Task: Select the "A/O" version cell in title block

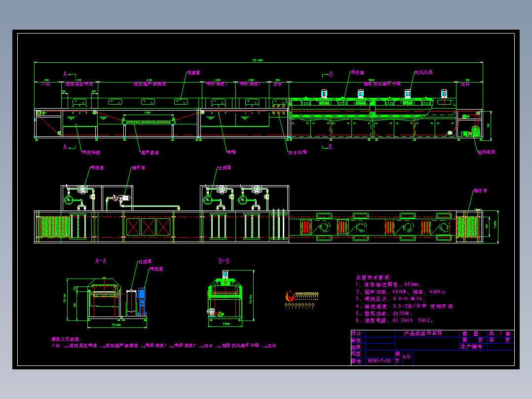Action: coord(407,357)
